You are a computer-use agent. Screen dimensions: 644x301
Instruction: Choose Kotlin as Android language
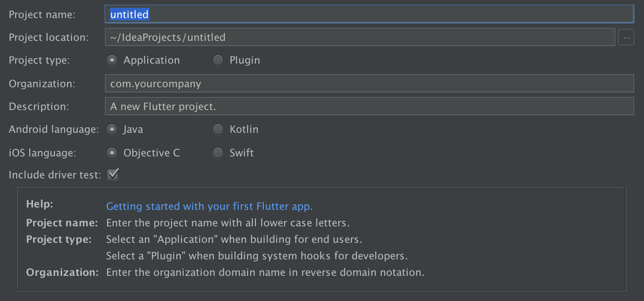(x=218, y=129)
